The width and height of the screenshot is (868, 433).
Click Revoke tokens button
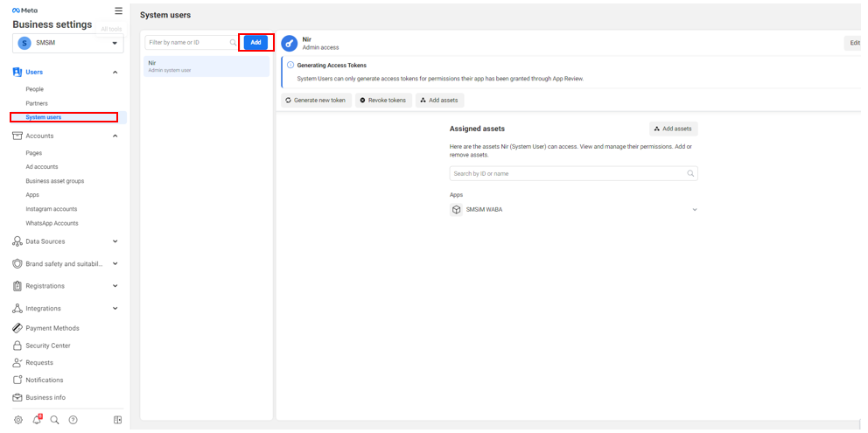pyautogui.click(x=383, y=101)
